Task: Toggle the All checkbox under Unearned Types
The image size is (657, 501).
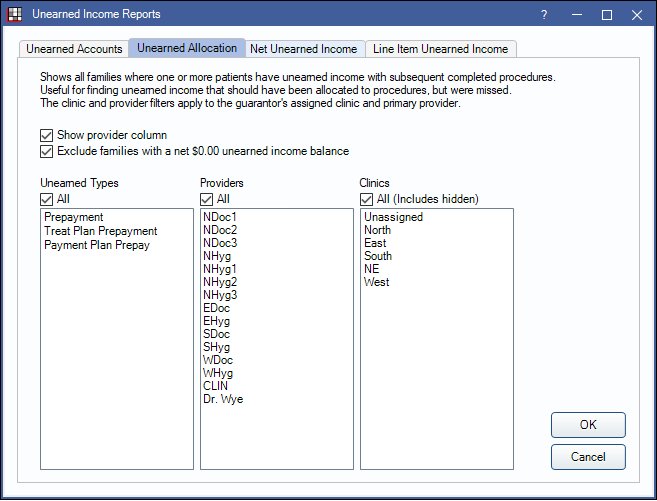Action: pyautogui.click(x=47, y=199)
